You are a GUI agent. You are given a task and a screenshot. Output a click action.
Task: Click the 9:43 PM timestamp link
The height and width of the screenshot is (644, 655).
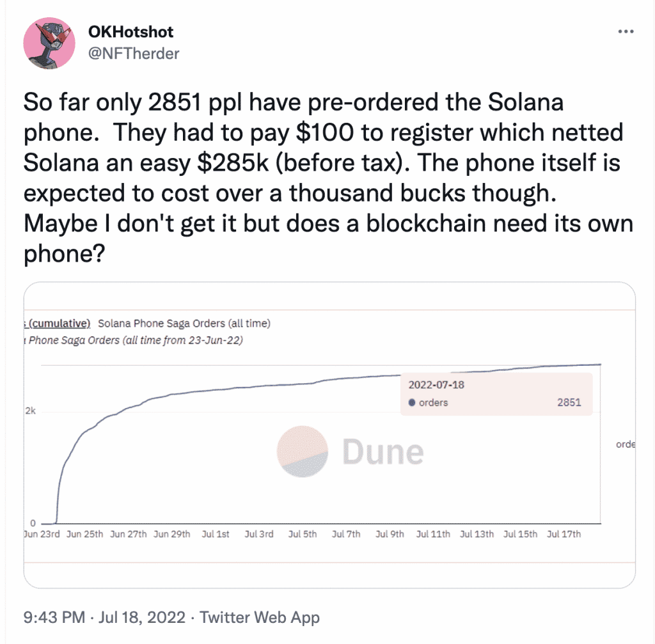54,617
